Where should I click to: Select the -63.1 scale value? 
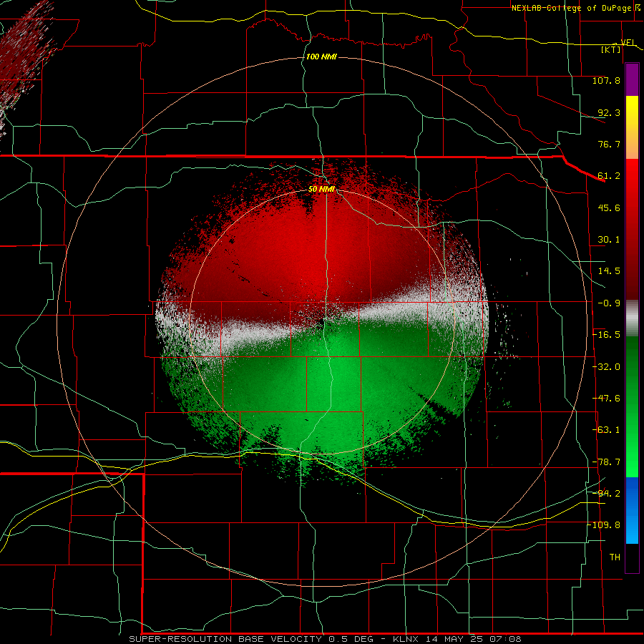606,430
